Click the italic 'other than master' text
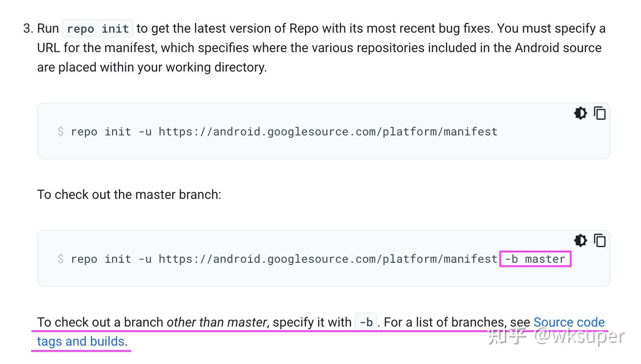This screenshot has width=641, height=364. click(216, 322)
